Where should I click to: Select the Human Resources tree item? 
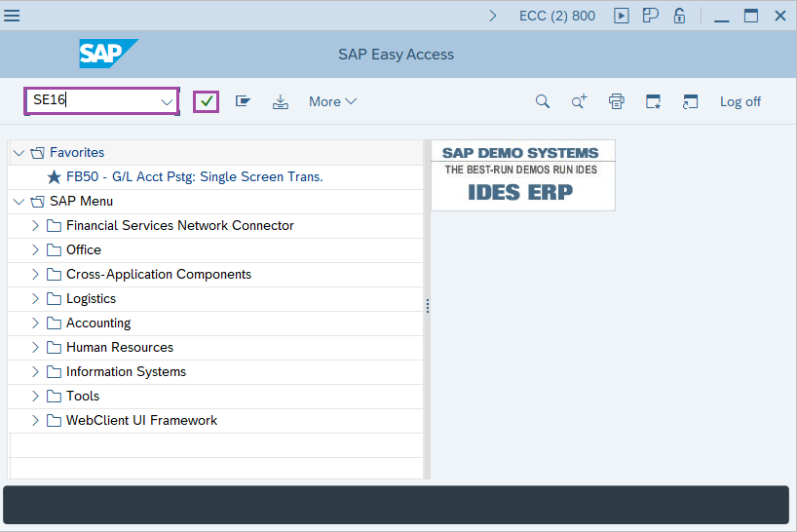point(120,348)
